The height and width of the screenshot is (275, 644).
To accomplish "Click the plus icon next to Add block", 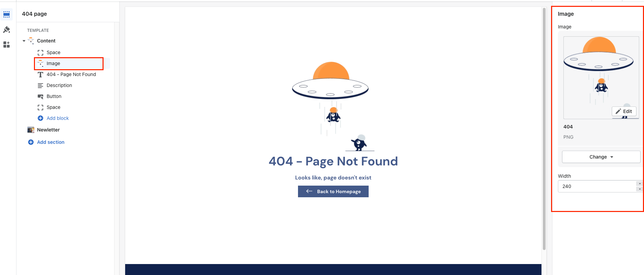I will [x=40, y=118].
